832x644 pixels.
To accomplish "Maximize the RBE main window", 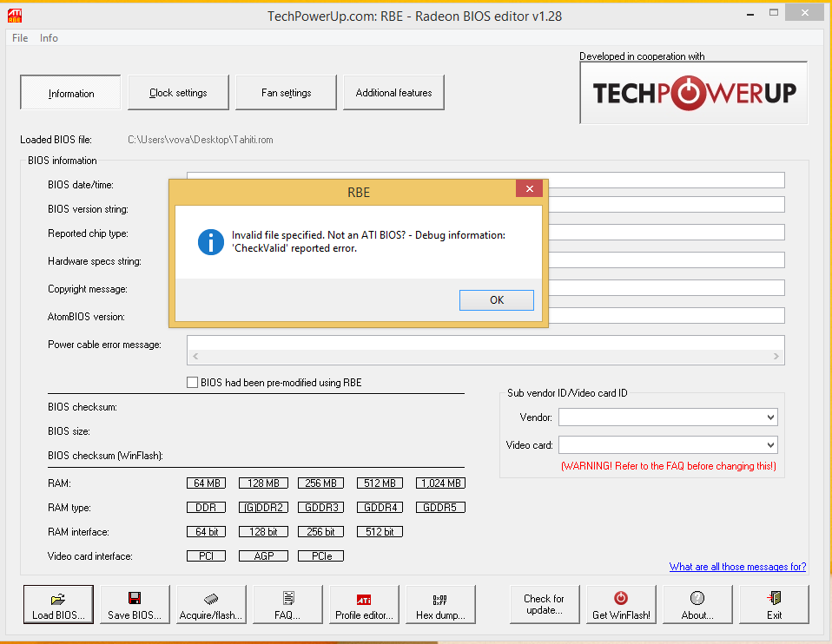I will point(774,13).
